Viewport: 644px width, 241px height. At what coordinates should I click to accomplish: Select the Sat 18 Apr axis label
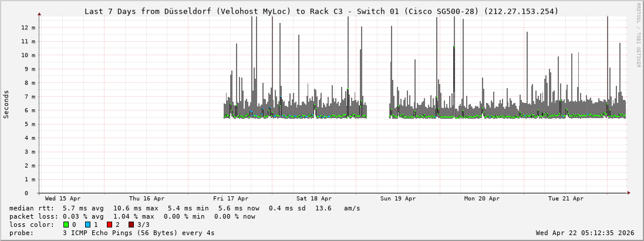tap(314, 199)
